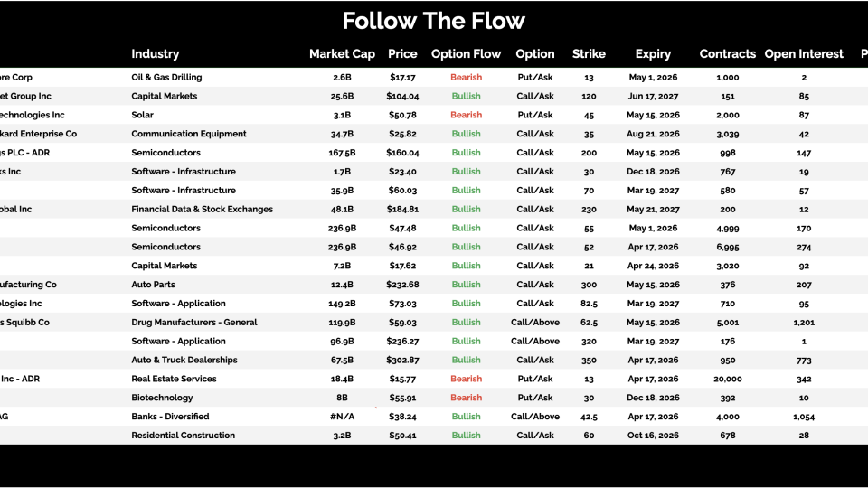The height and width of the screenshot is (488, 868).
Task: Select the Biotechnology industry cell
Action: [162, 398]
